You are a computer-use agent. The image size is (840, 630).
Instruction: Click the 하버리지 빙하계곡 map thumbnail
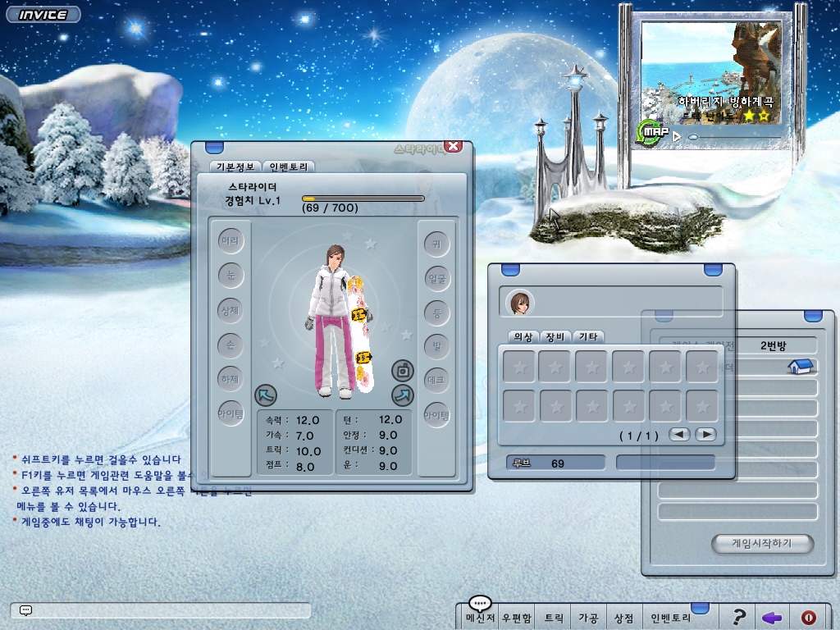[x=711, y=73]
